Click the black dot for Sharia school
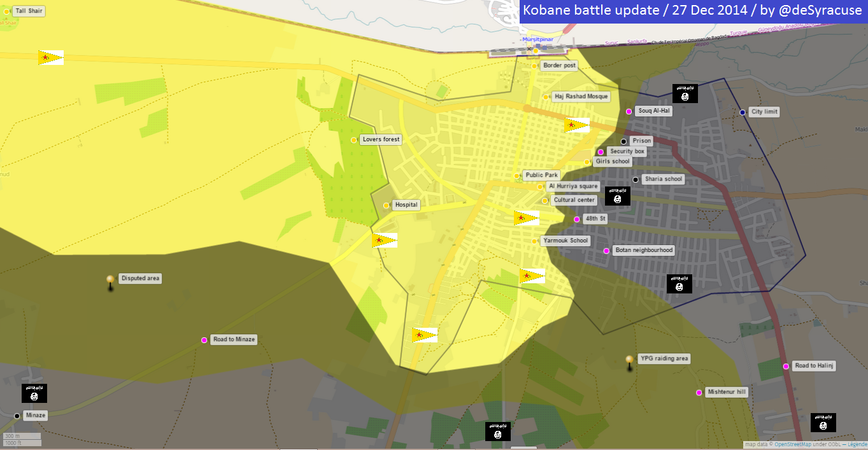Viewport: 868px width, 450px height. [x=636, y=179]
